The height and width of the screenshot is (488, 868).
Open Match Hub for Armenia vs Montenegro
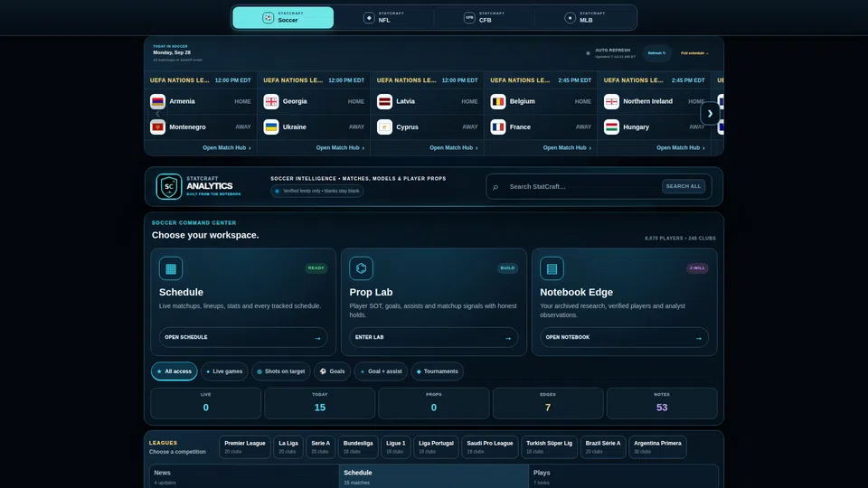pos(226,147)
